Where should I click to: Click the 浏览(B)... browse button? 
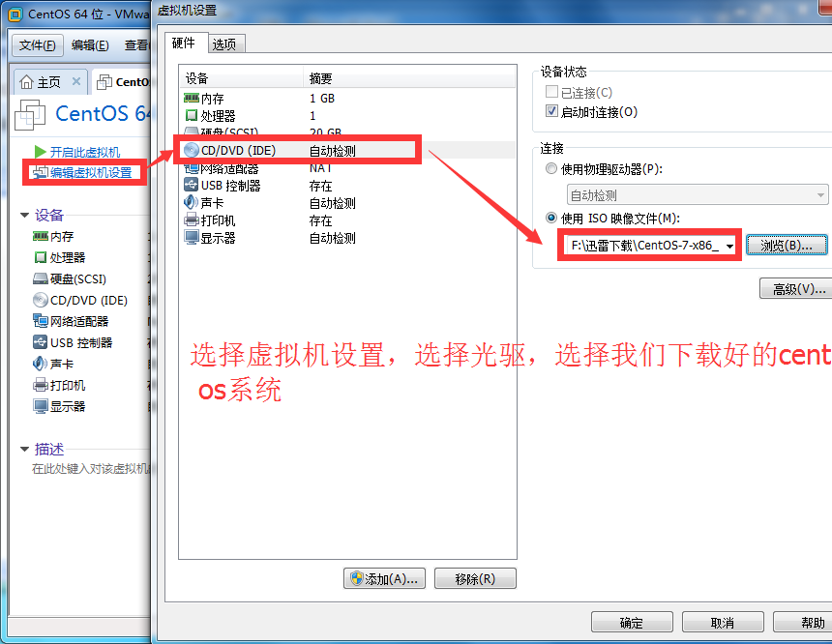click(x=787, y=246)
